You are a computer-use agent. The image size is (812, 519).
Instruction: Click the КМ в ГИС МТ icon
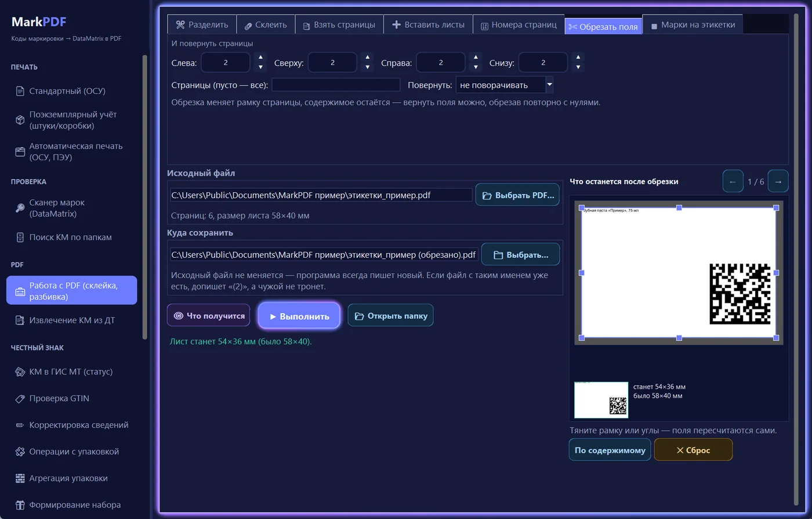coord(20,372)
